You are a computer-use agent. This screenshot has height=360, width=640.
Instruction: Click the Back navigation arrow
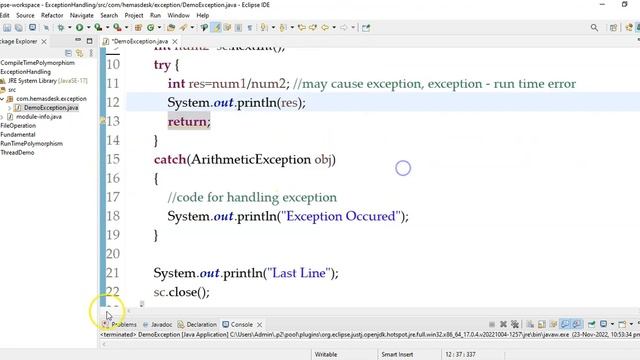325,28
